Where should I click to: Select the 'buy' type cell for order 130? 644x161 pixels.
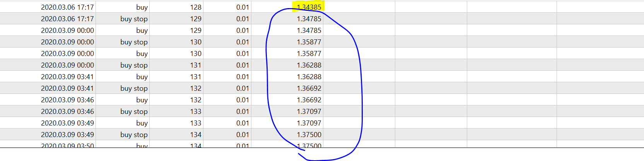(142, 53)
